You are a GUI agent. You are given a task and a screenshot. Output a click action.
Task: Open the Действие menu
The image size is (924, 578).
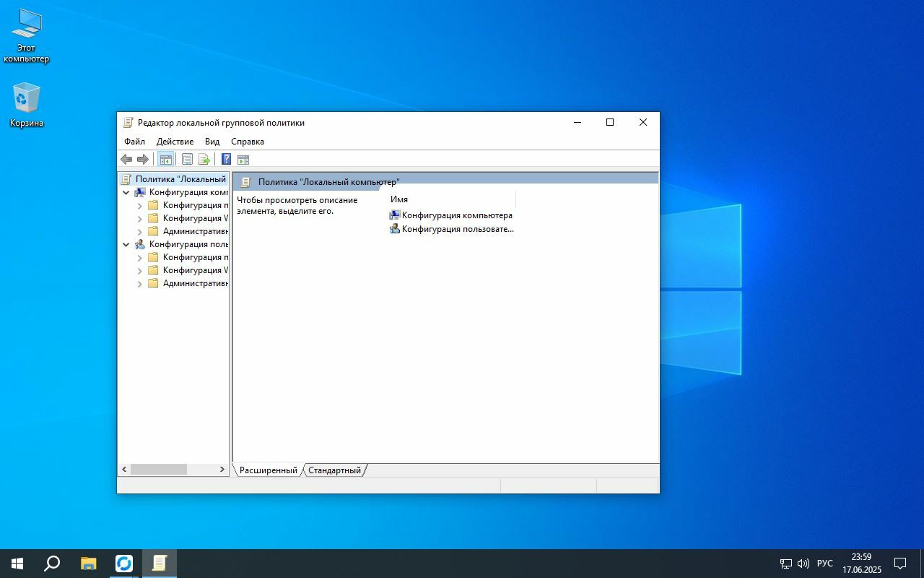click(175, 142)
